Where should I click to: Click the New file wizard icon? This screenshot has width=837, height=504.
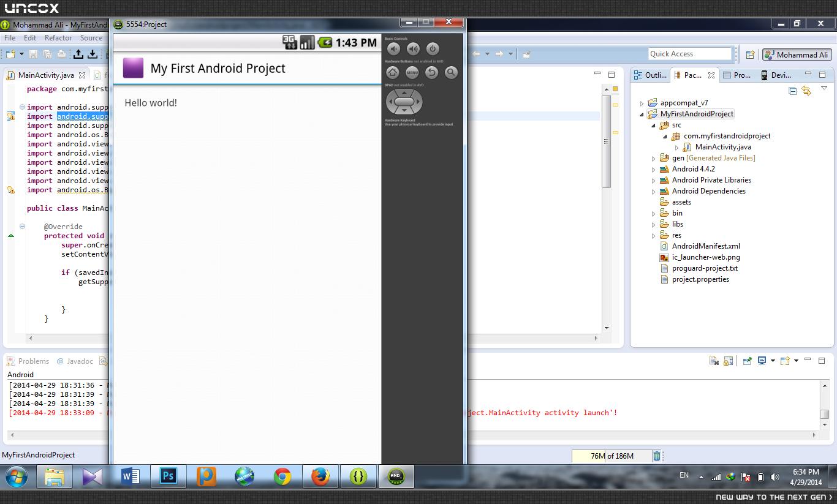[10, 55]
